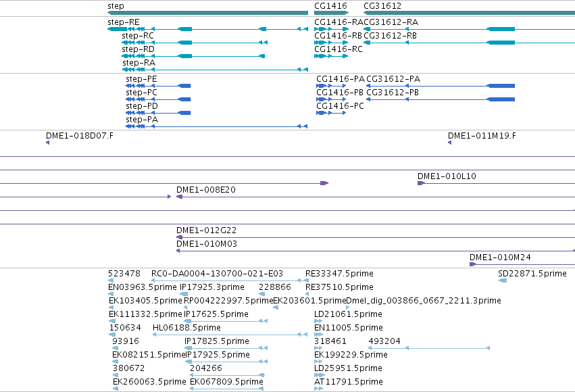The height and width of the screenshot is (392, 575).
Task: Click the DME1-010M24 clone label
Action: [x=500, y=258]
